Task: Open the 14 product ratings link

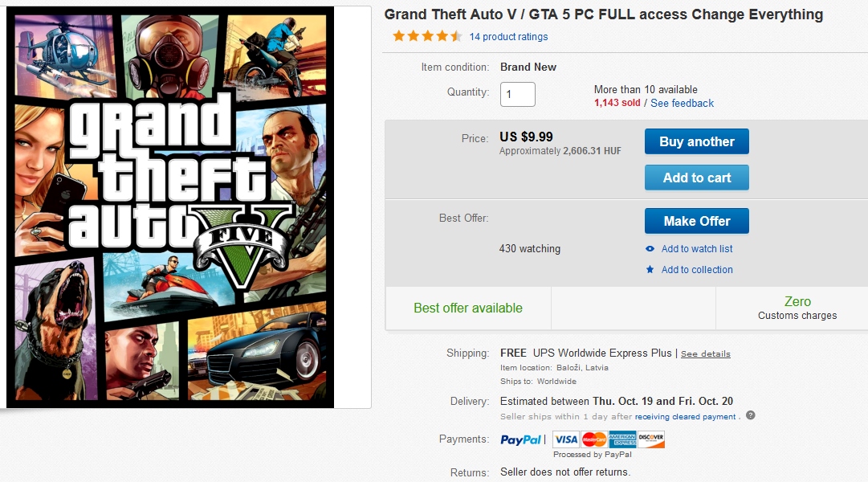Action: tap(508, 37)
